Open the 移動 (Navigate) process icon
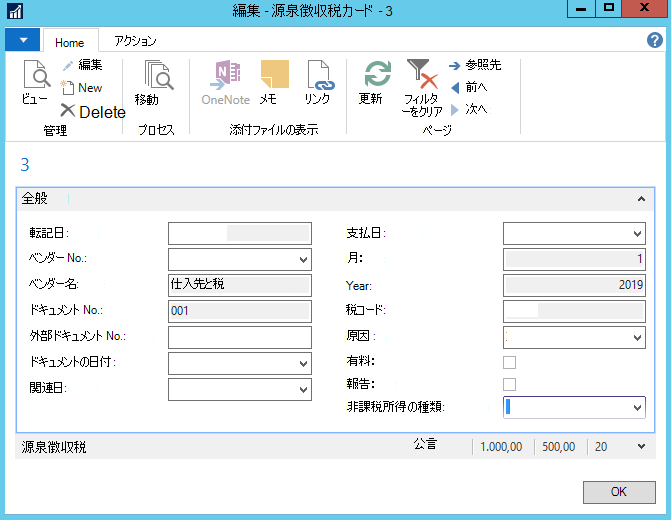Image resolution: width=671 pixels, height=520 pixels. click(159, 74)
